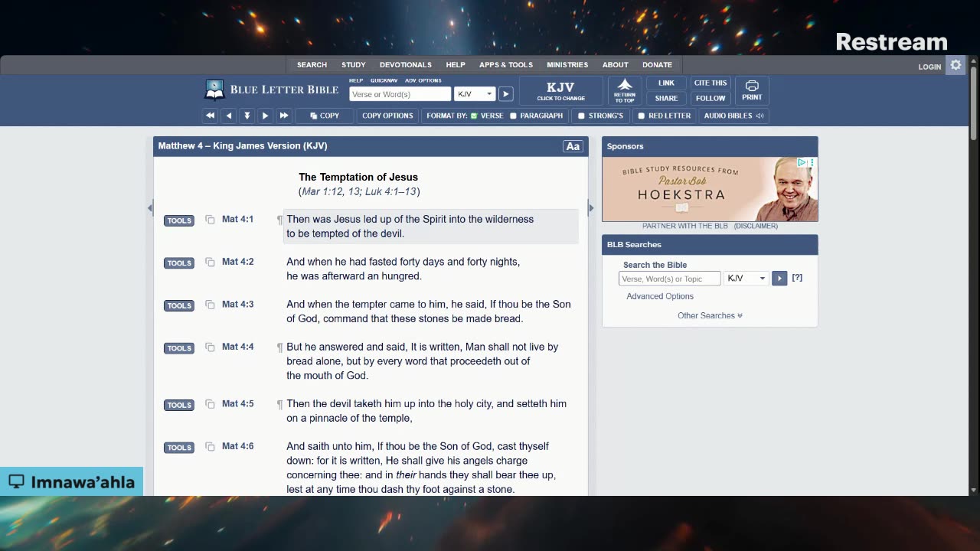The width and height of the screenshot is (980, 551).
Task: Open the KJV version dropdown in toolbar
Action: (x=475, y=94)
